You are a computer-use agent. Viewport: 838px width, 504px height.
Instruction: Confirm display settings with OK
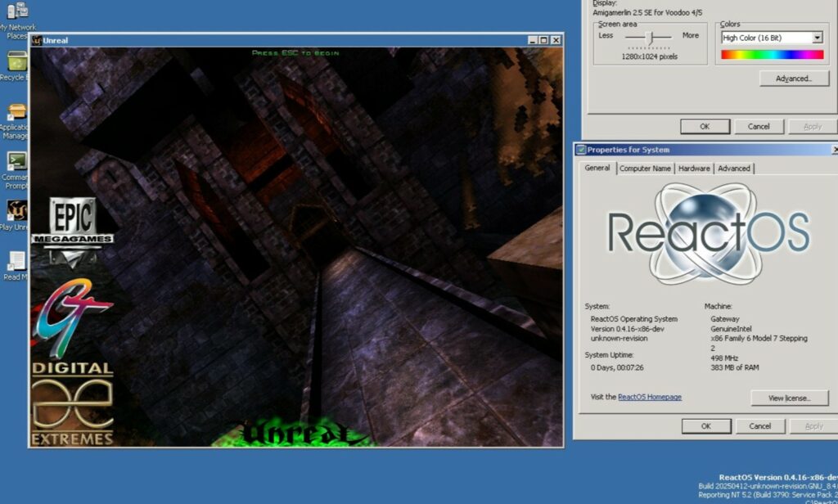[705, 127]
